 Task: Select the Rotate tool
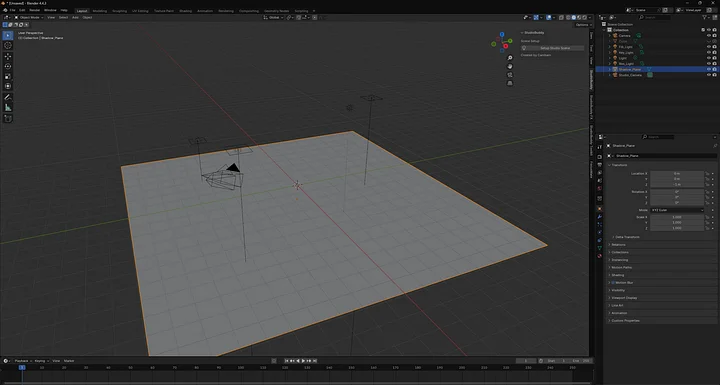pos(8,67)
